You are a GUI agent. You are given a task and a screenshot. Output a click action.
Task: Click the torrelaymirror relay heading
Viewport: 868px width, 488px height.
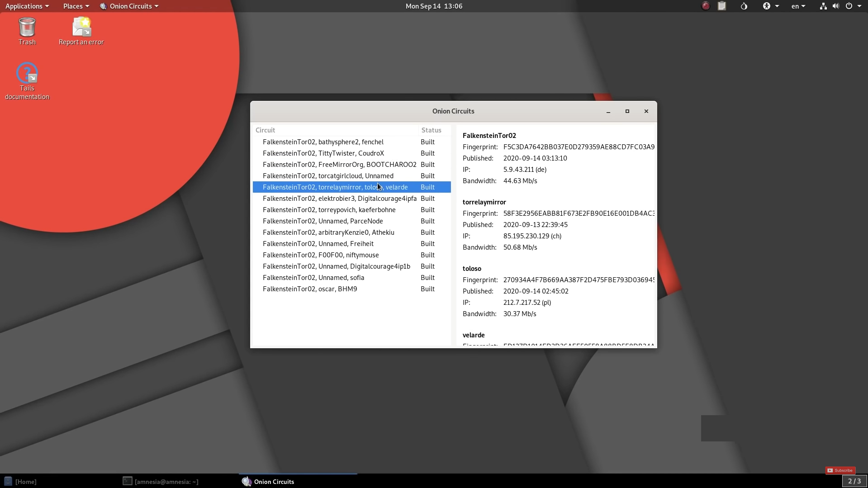click(x=484, y=202)
